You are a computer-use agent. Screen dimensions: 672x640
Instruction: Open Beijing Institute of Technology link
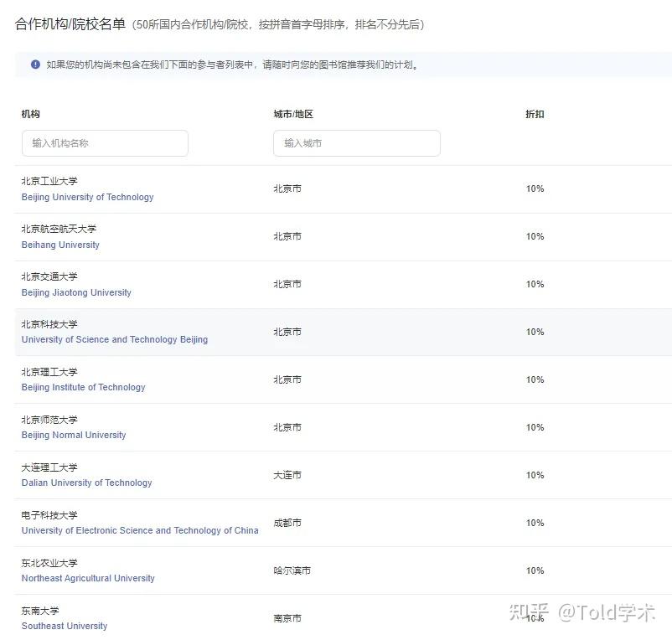(83, 387)
